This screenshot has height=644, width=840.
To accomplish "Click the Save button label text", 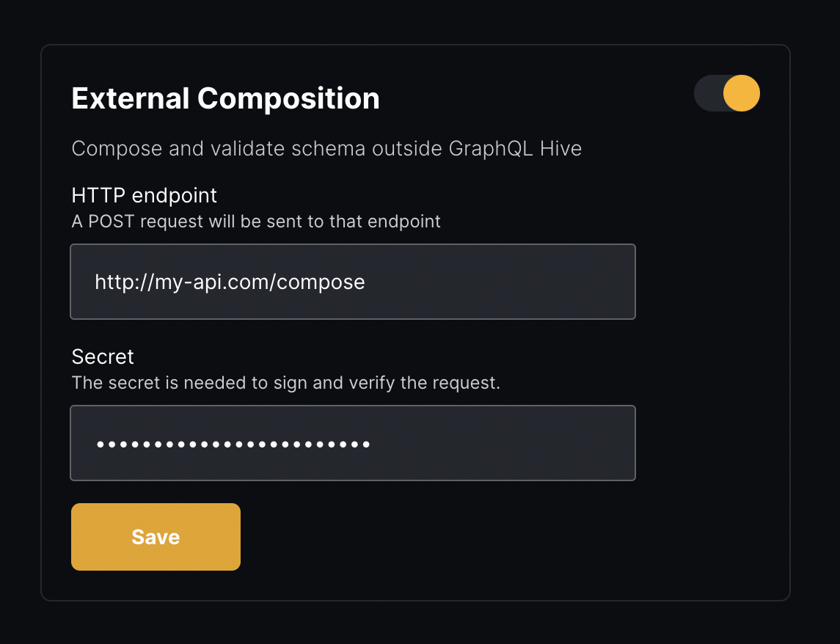I will [155, 536].
